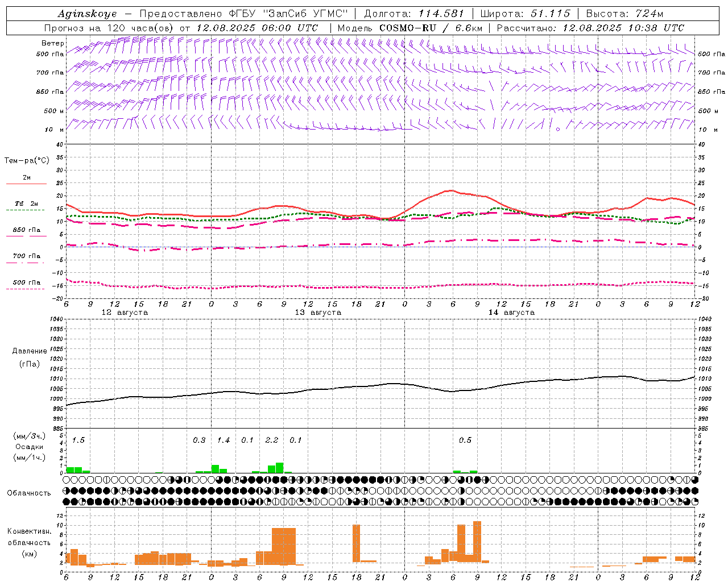Click the Конвективн. convective cloud label

point(30,531)
